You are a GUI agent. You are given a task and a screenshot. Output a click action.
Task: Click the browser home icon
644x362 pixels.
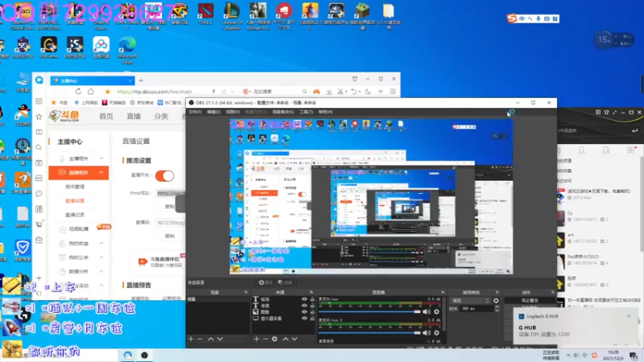click(91, 92)
